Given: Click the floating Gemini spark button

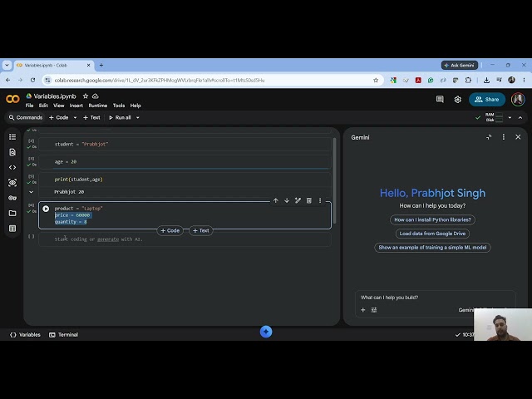Looking at the screenshot, I should point(266,332).
